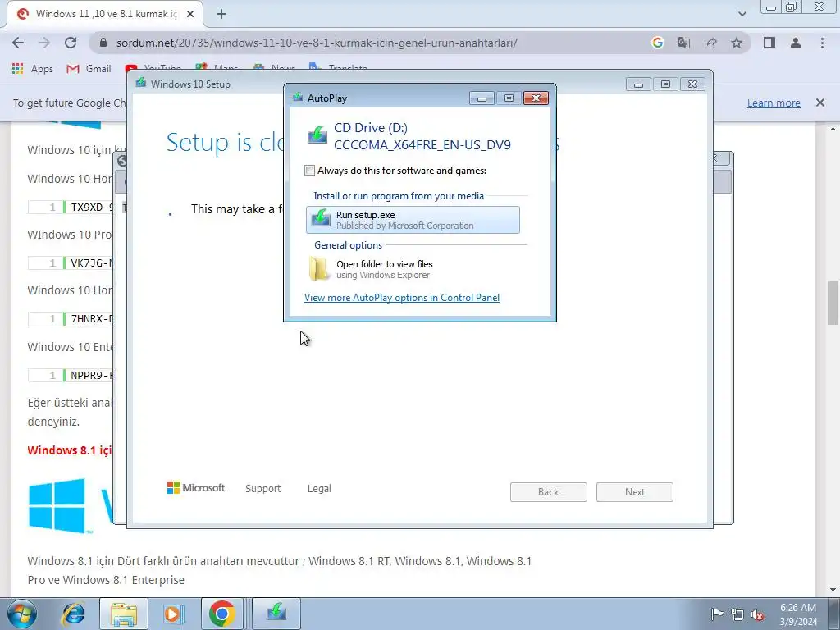Click the CD Drive (D:) icon in AutoPlay

click(317, 135)
